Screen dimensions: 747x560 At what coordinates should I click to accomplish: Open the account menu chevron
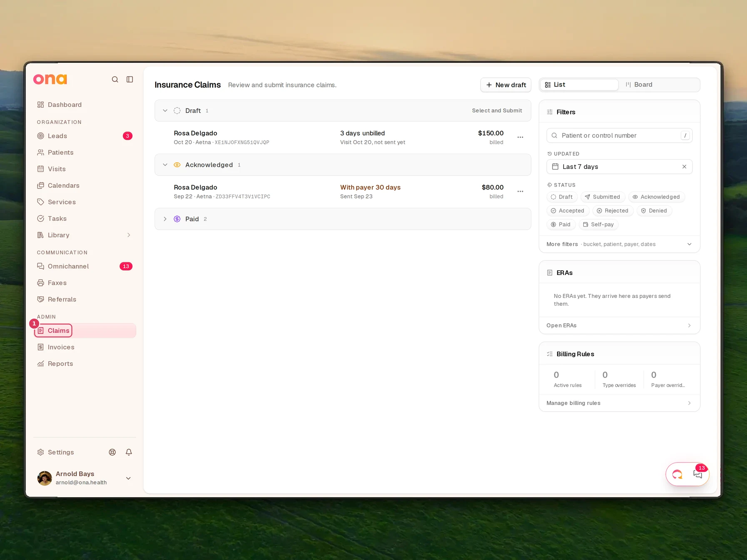tap(128, 478)
